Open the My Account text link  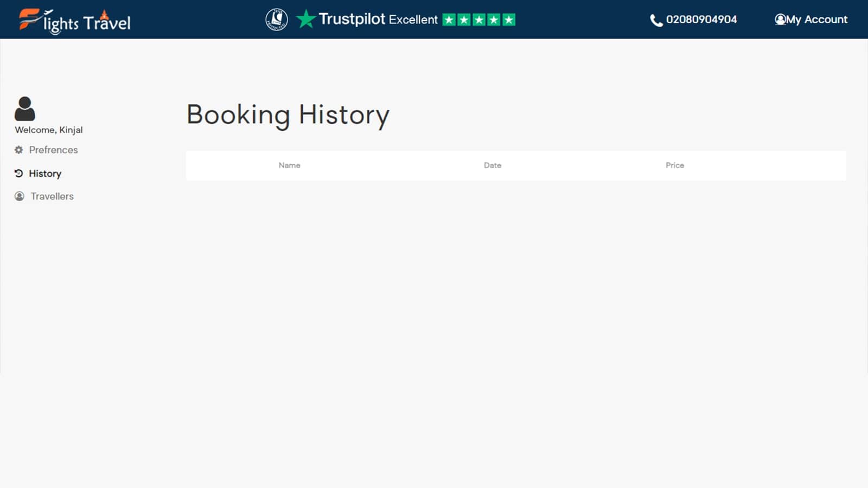pyautogui.click(x=816, y=20)
